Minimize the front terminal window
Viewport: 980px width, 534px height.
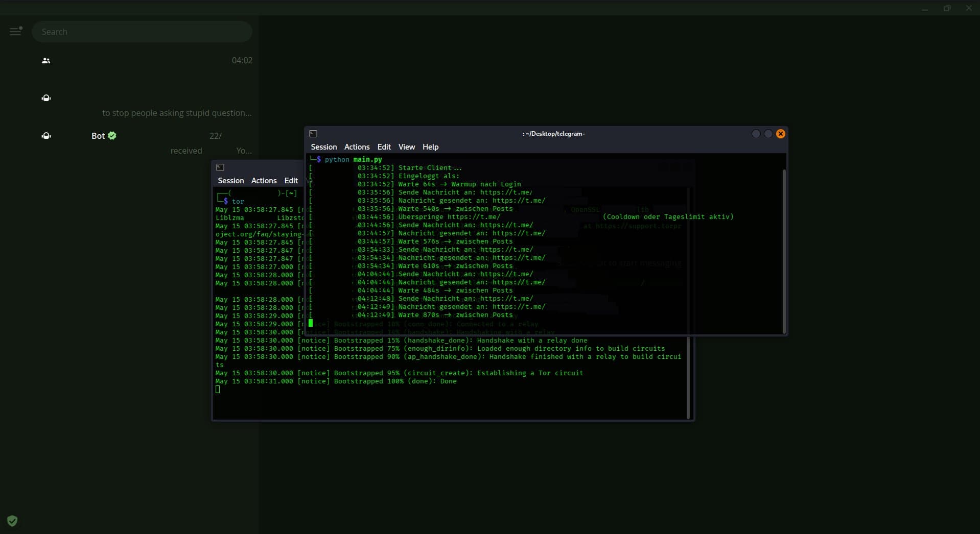pos(756,134)
